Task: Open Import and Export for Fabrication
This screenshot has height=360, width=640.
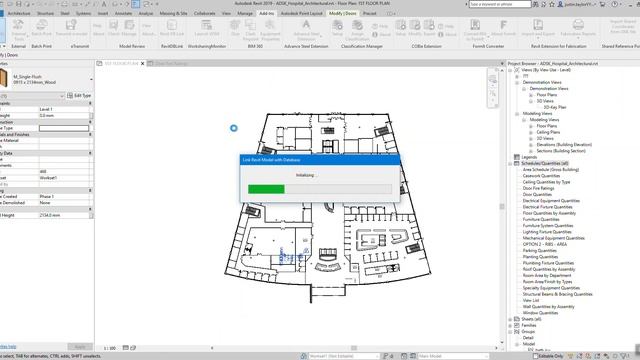Action: [x=538, y=28]
